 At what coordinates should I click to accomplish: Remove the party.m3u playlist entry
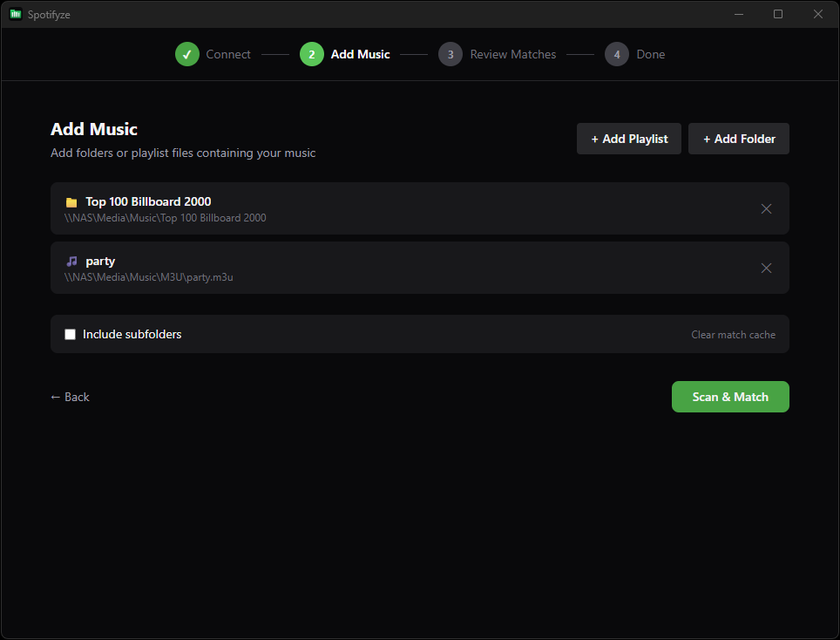click(x=766, y=268)
